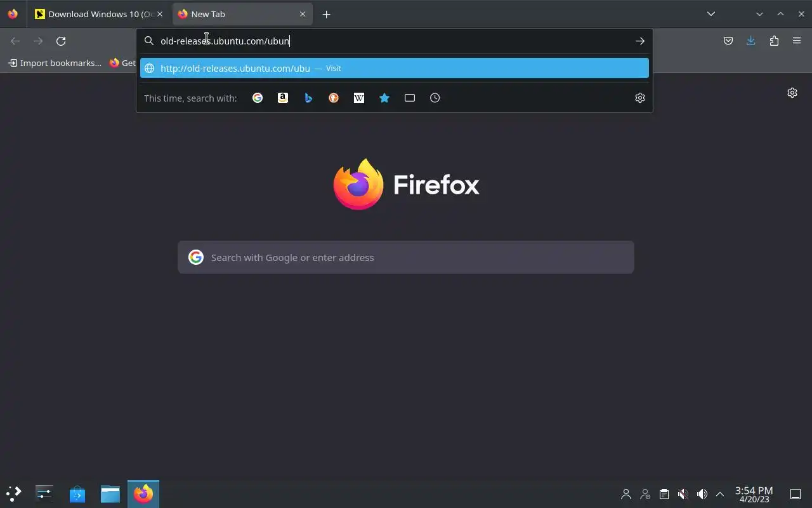Click the window keep-below chevron button
This screenshot has width=812, height=508.
point(759,14)
